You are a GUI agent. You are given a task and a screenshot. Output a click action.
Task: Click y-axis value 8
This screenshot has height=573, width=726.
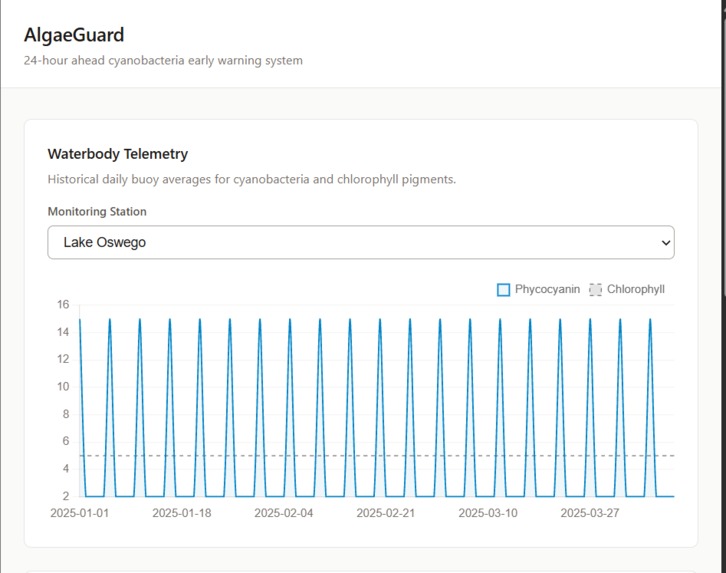click(x=66, y=414)
